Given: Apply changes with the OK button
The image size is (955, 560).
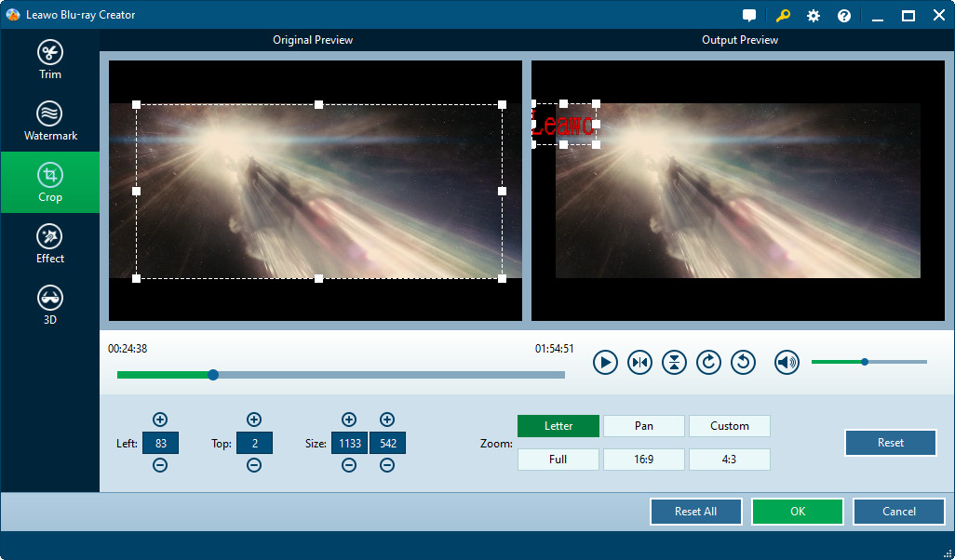Looking at the screenshot, I should 797,511.
